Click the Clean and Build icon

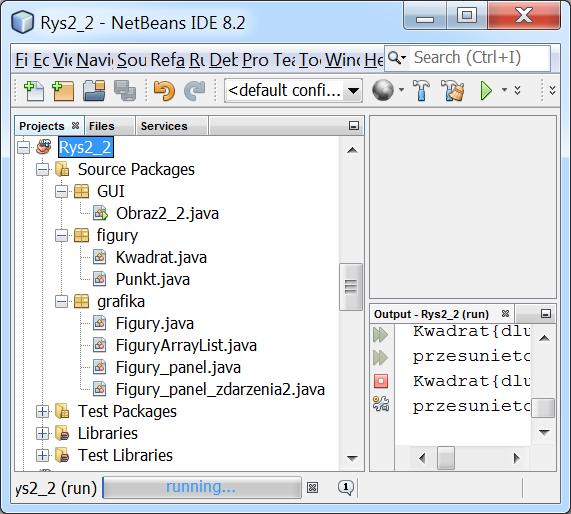[453, 90]
